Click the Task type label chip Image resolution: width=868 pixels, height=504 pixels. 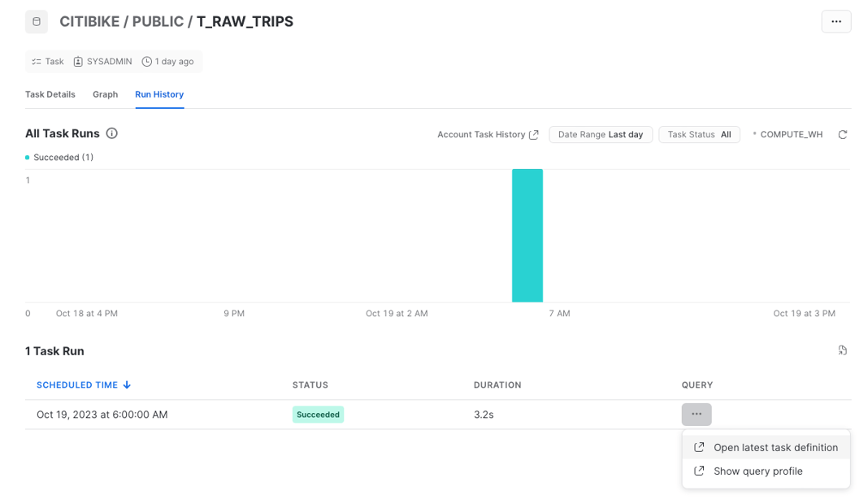tap(48, 62)
